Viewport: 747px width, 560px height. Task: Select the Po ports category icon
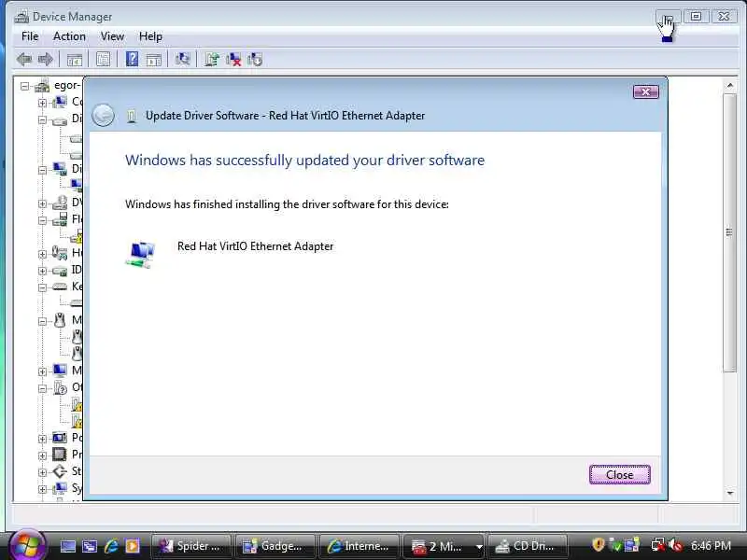pyautogui.click(x=60, y=437)
